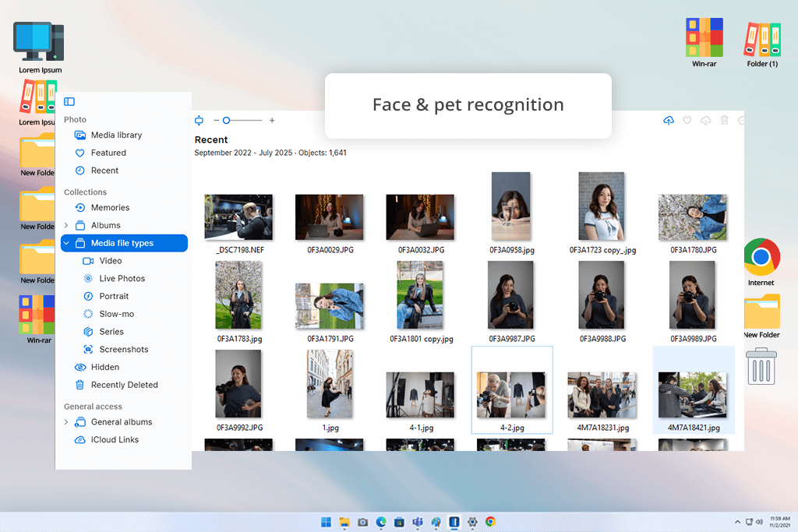Open the Folder (1) desktop icon
This screenshot has height=532, width=798.
762,39
